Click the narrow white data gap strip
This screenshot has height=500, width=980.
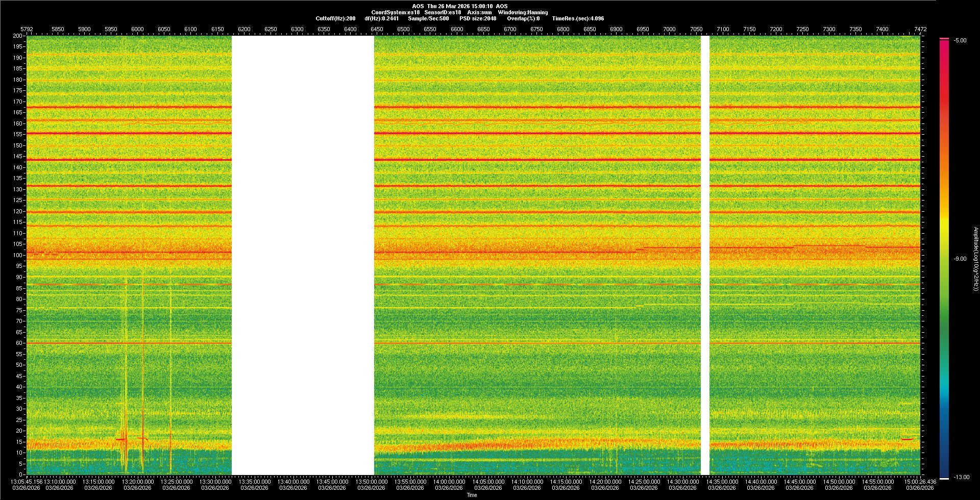[x=705, y=255]
